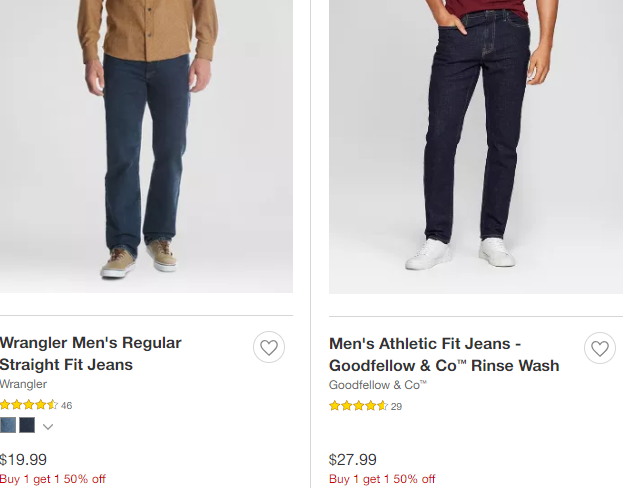Open Buy 1 get 1 offer under $27.99
Viewport: 623px width, 488px height.
coord(382,479)
